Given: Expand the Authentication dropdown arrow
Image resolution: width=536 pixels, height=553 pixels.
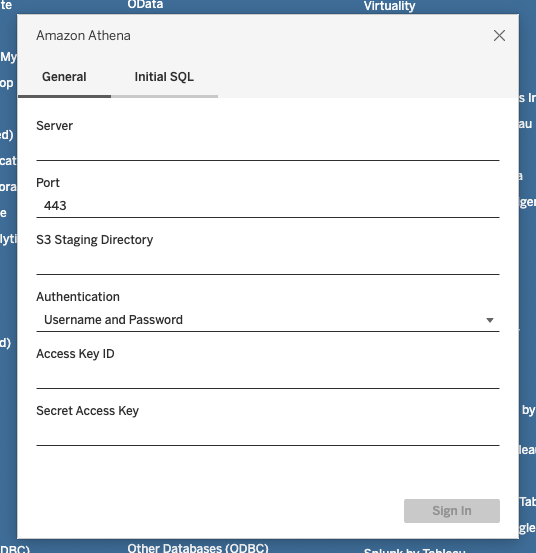Looking at the screenshot, I should click(489, 320).
